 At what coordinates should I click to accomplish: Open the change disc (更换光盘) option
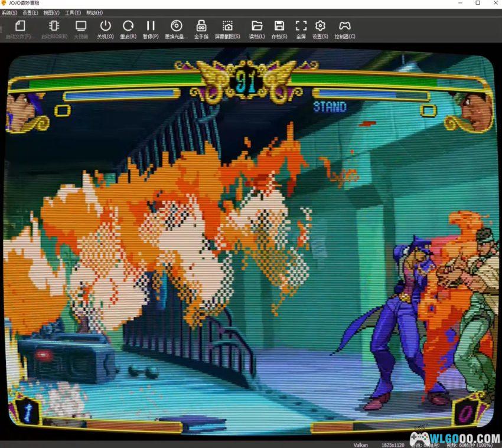(x=176, y=30)
